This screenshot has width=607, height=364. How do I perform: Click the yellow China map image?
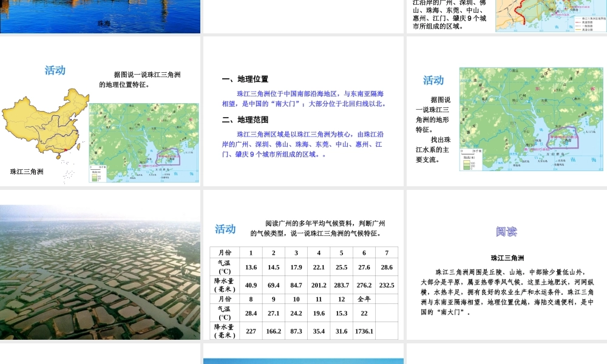point(46,124)
